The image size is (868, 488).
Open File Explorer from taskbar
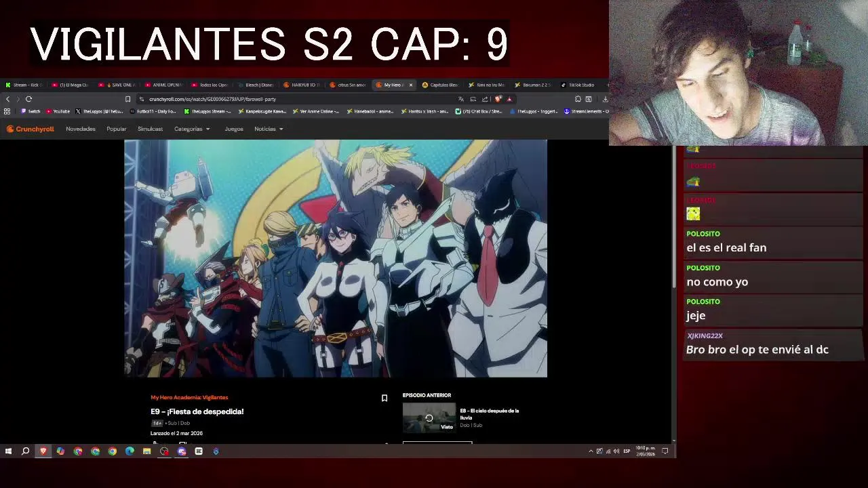coord(146,451)
